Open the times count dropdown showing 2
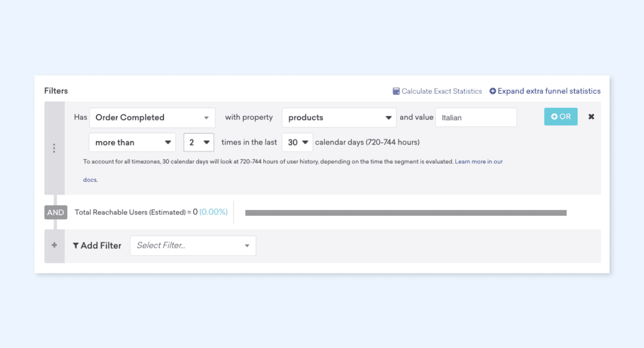 pos(198,142)
